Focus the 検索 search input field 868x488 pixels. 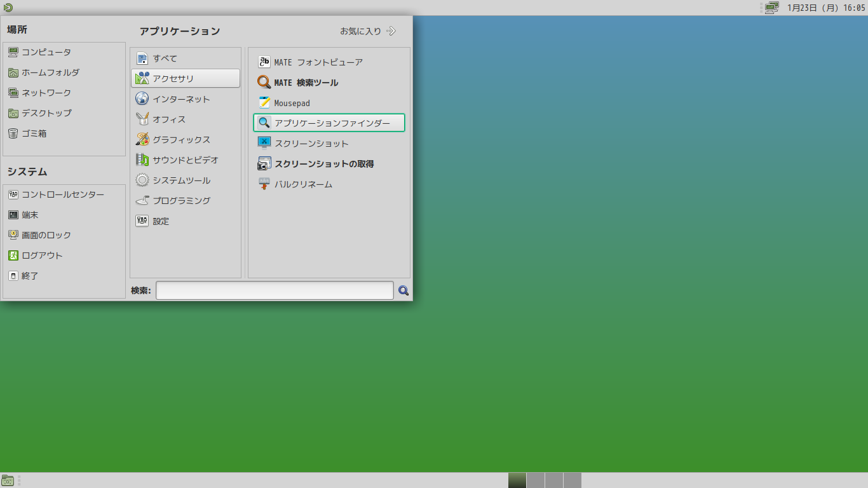275,290
